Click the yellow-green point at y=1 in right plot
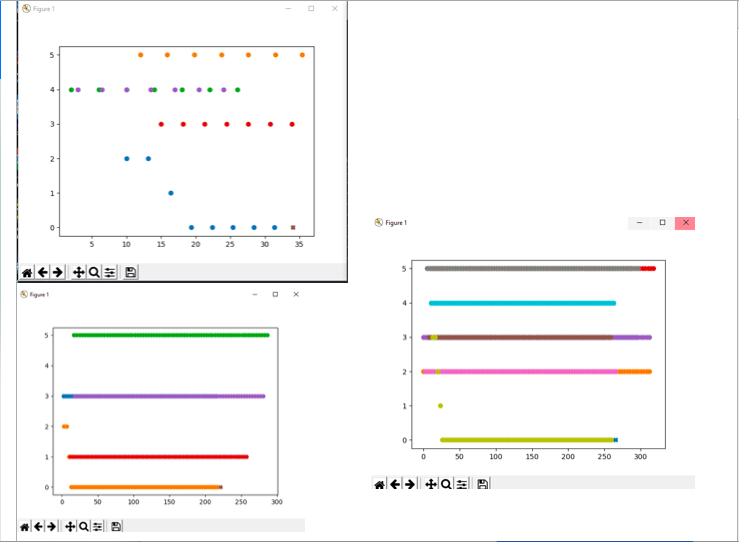 pos(440,406)
